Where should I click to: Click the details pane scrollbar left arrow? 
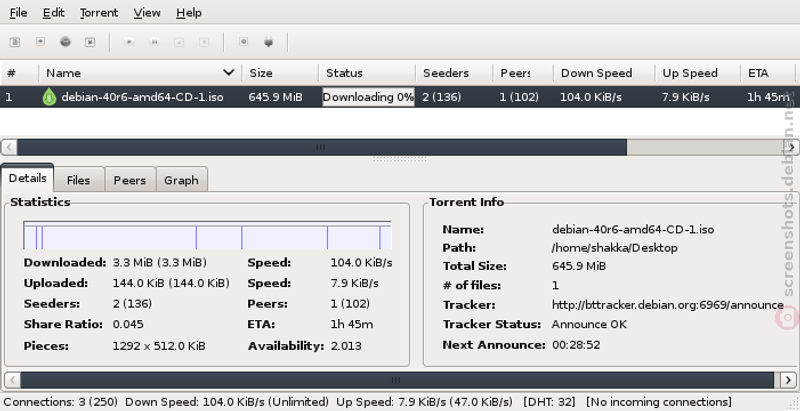[12, 380]
